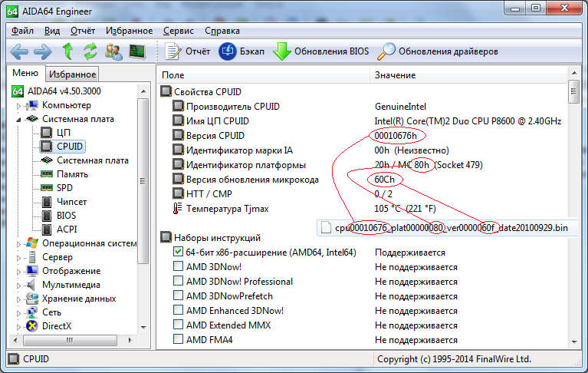Viewport: 588px width, 373px height.
Task: Select the SPD tree item
Action: coord(64,187)
